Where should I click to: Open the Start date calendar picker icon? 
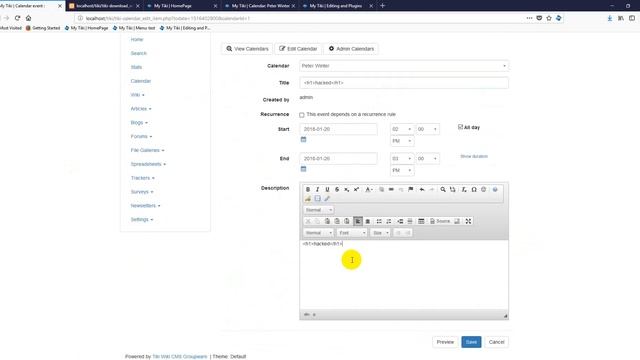tap(303, 140)
